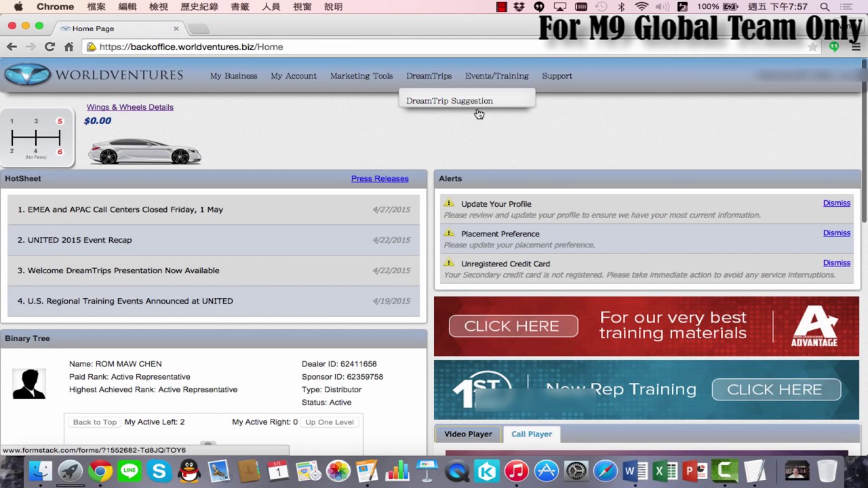Open the Chrome hamburger menu

tap(856, 47)
